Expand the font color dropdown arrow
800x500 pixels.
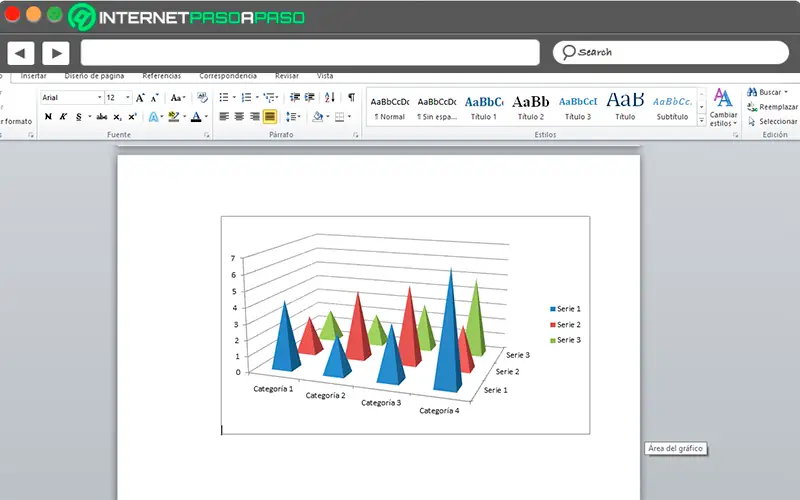point(206,117)
